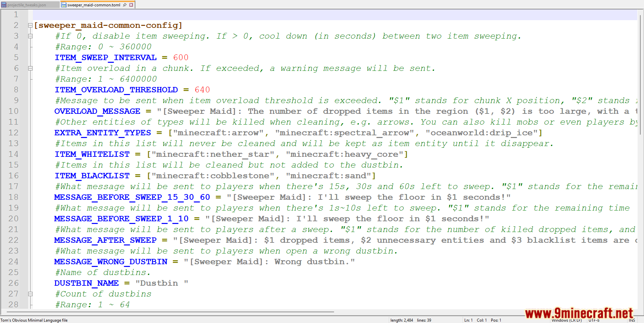The image size is (644, 323).
Task: Toggle INS insert mode in status bar
Action: point(632,320)
